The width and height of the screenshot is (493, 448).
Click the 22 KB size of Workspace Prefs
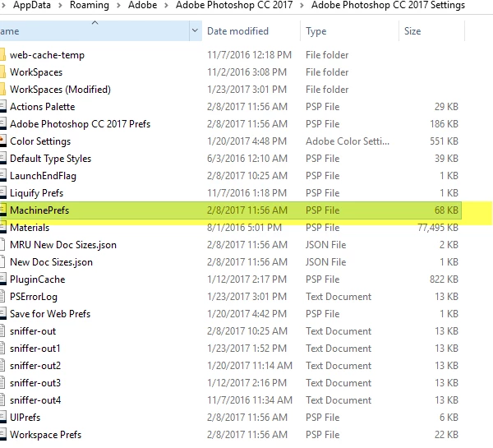point(446,435)
